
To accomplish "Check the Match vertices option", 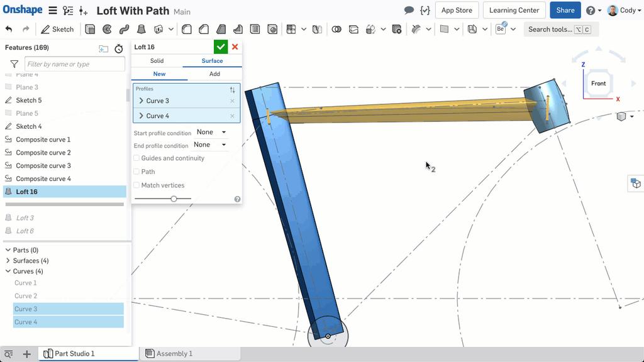I will 136,185.
